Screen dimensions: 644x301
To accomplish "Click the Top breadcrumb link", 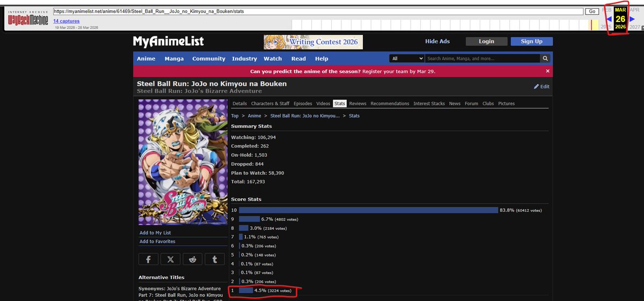I will coord(235,115).
